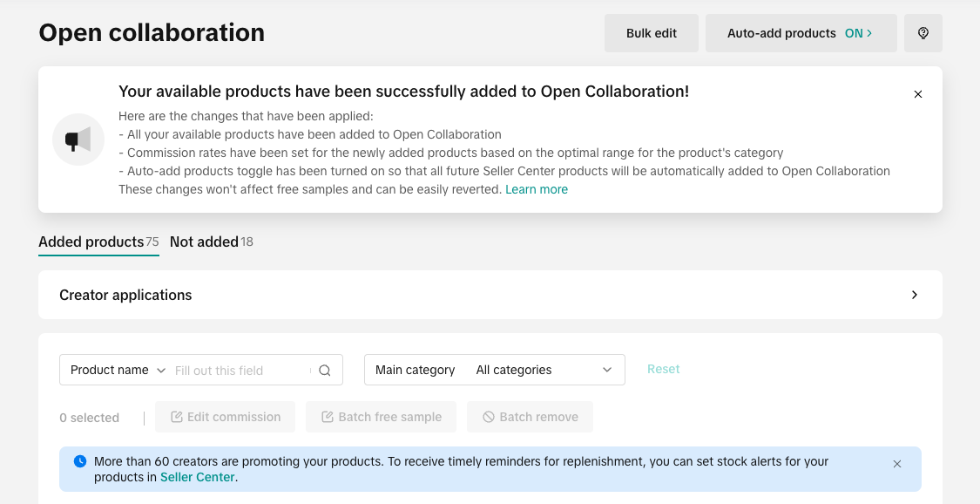Open the Product name filter dropdown
Screen dimensions: 980x504
(118, 370)
